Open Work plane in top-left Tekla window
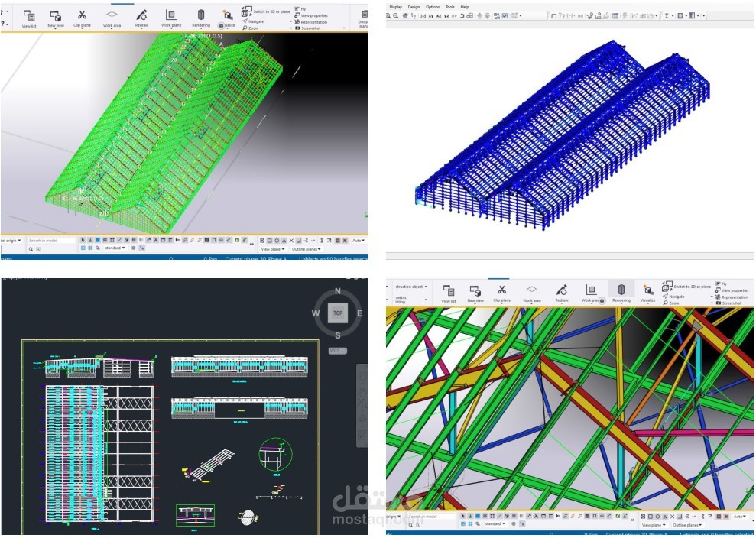Image resolution: width=756 pixels, height=538 pixels. [171, 19]
